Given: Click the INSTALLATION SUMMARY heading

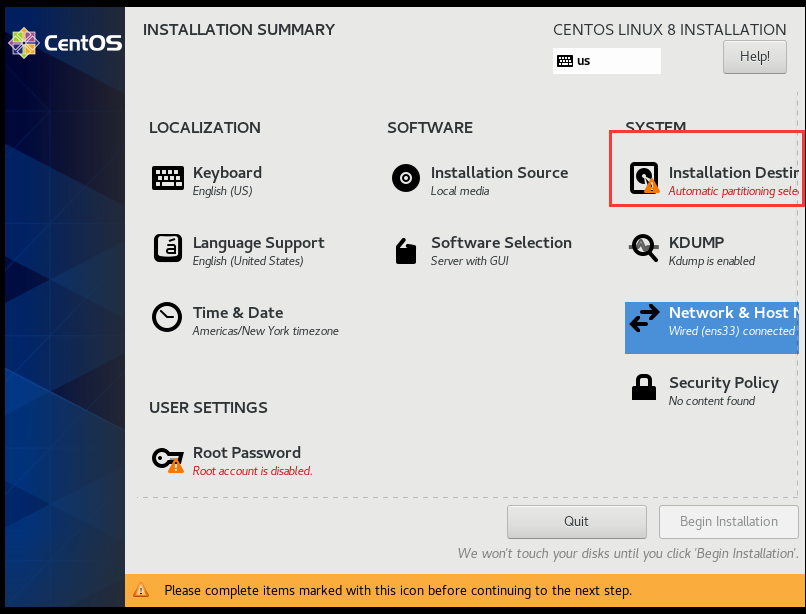Looking at the screenshot, I should [x=239, y=29].
